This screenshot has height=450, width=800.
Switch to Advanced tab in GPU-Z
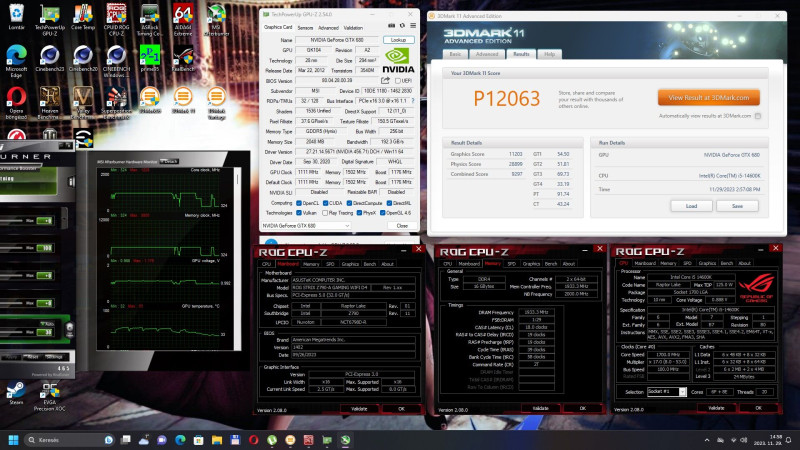(x=328, y=28)
